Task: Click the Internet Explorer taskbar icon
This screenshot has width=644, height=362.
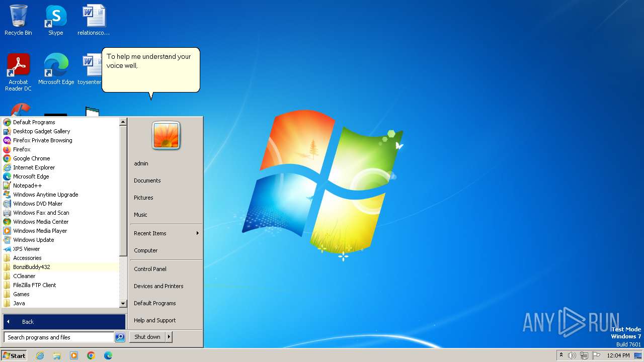Action: pyautogui.click(x=40, y=355)
